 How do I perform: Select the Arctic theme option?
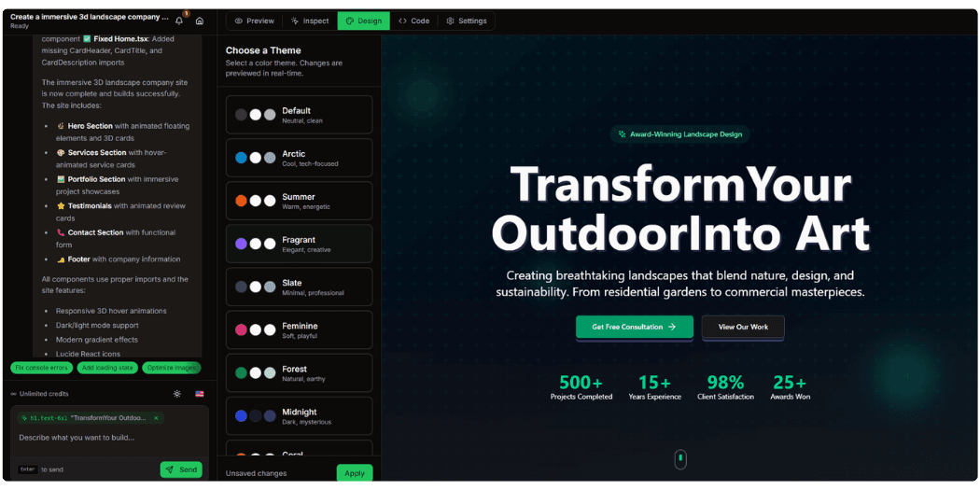click(x=299, y=158)
